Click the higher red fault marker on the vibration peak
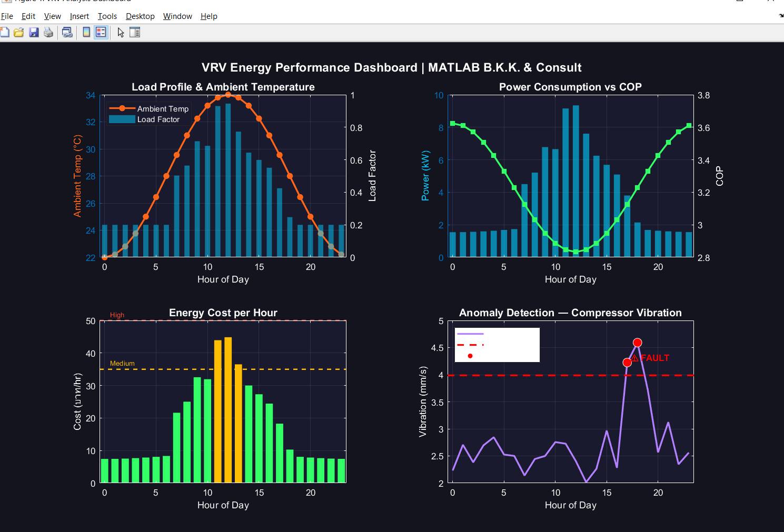 tap(637, 343)
